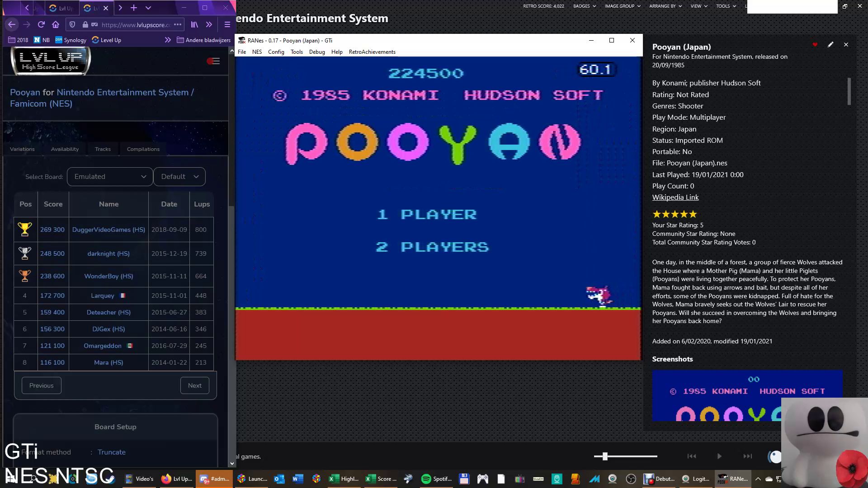
Task: Click the play button in launcher footer
Action: (x=719, y=456)
